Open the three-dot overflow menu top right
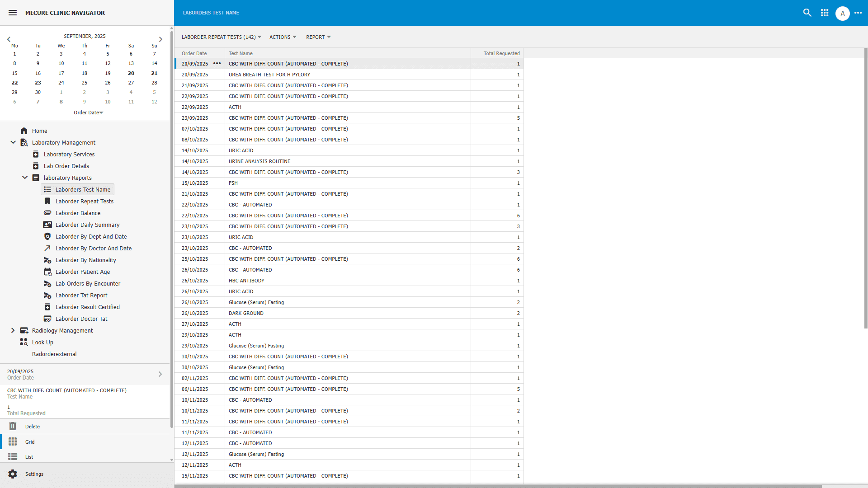 pos(859,13)
